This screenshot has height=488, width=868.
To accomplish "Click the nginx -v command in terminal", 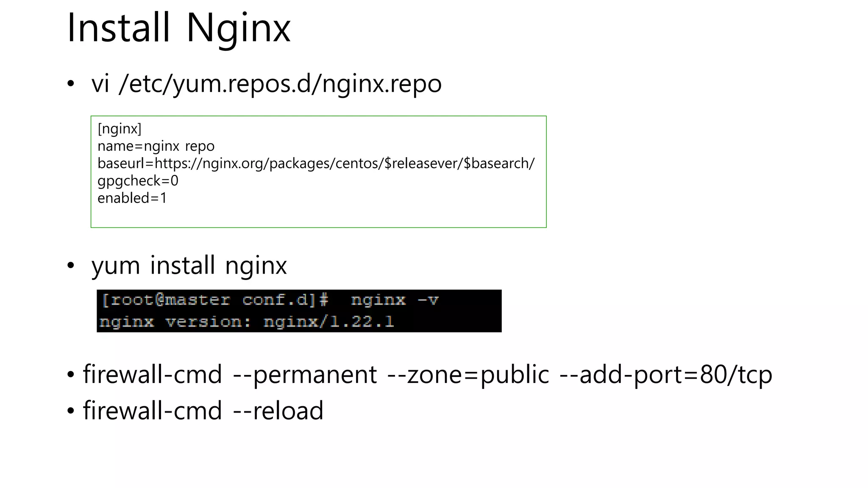I will pos(395,300).
